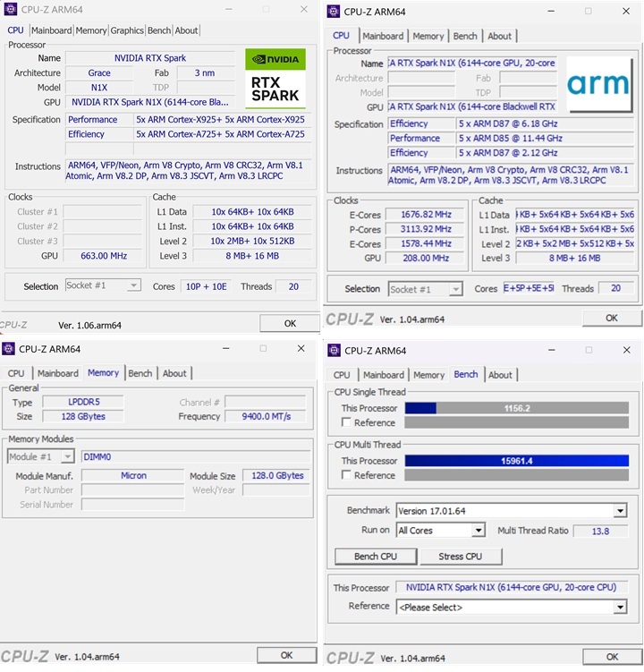The height and width of the screenshot is (672, 644).
Task: Close the benchmark window
Action: click(626, 351)
